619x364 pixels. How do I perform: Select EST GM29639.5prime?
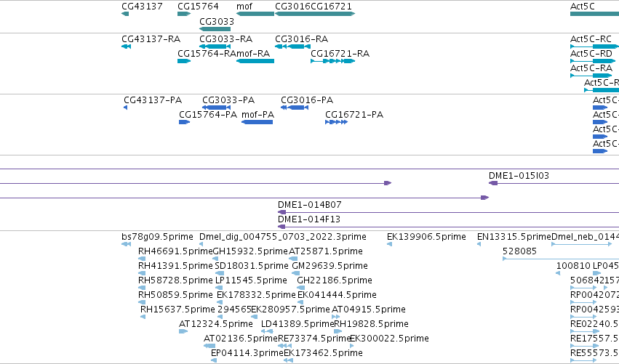coord(296,273)
